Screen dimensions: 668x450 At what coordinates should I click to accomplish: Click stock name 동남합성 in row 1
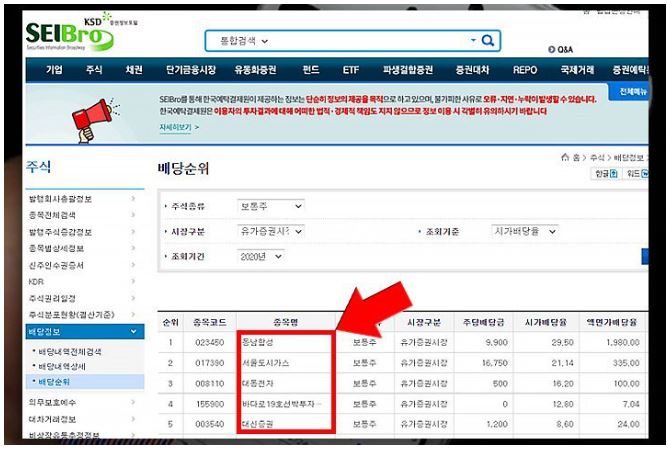(257, 342)
